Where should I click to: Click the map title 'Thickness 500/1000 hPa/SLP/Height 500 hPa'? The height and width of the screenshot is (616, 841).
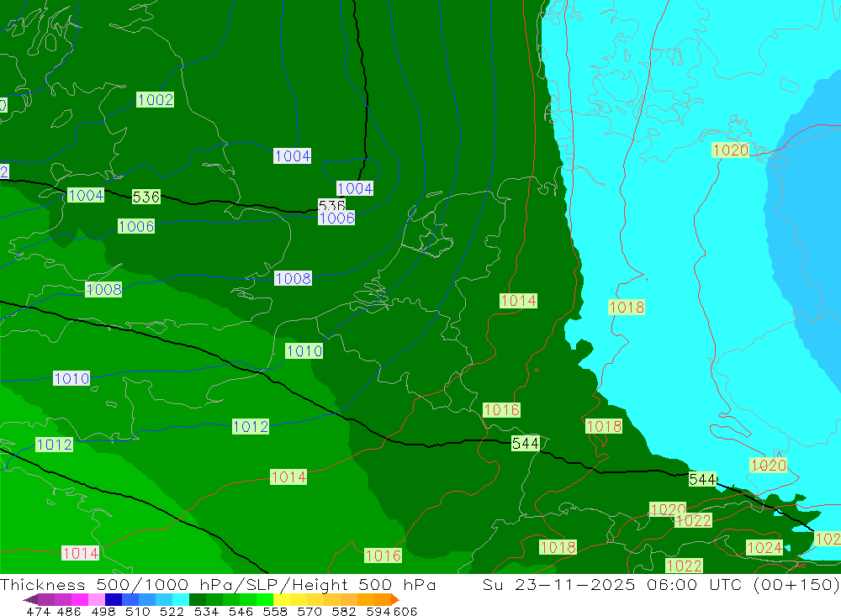click(x=218, y=584)
